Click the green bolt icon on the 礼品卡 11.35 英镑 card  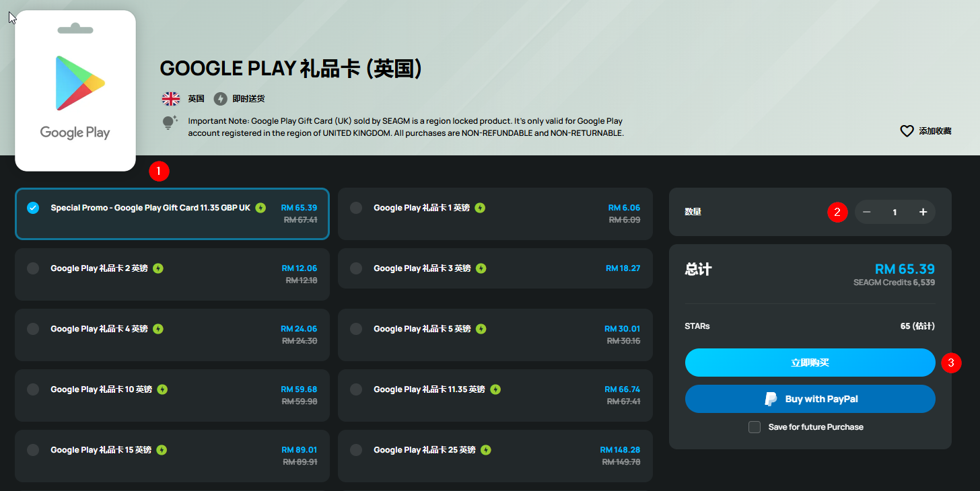tap(495, 389)
